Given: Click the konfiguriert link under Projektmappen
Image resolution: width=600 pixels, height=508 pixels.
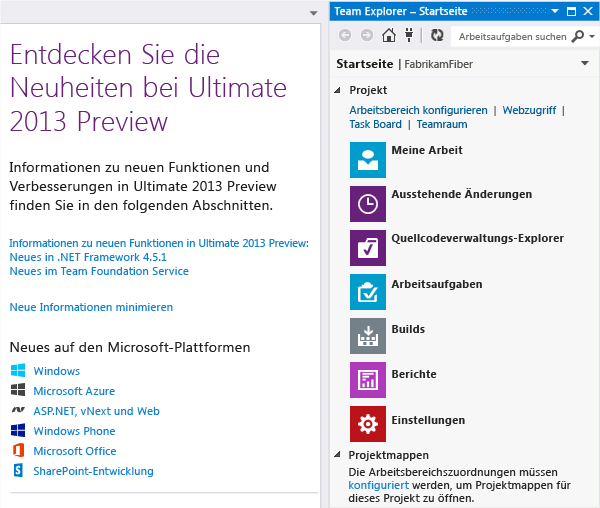Looking at the screenshot, I should click(378, 485).
